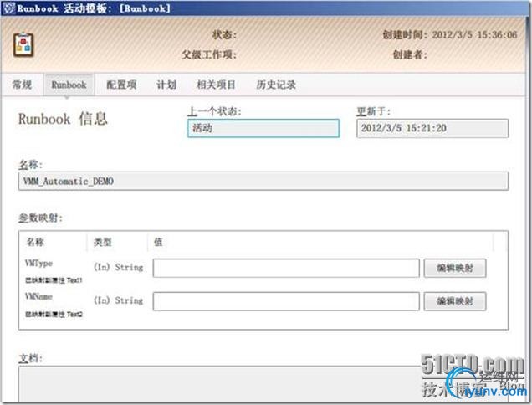The width and height of the screenshot is (532, 405).
Task: Click 编辑映射 button for VMType
Action: click(455, 268)
